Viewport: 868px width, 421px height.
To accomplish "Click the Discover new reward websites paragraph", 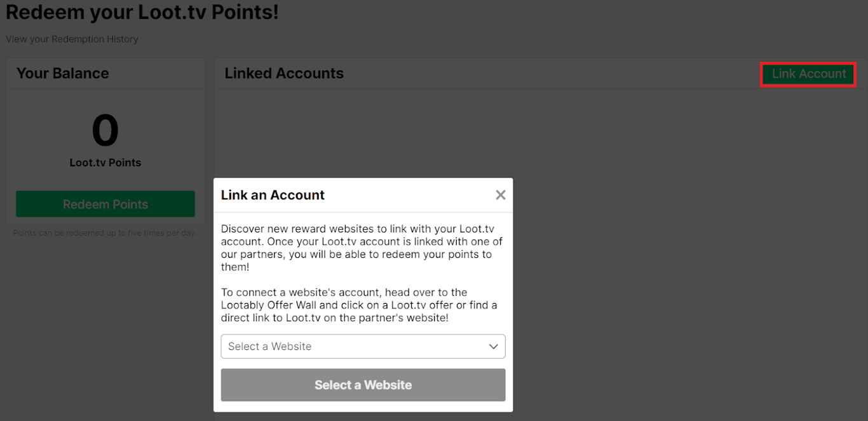I will click(x=358, y=248).
